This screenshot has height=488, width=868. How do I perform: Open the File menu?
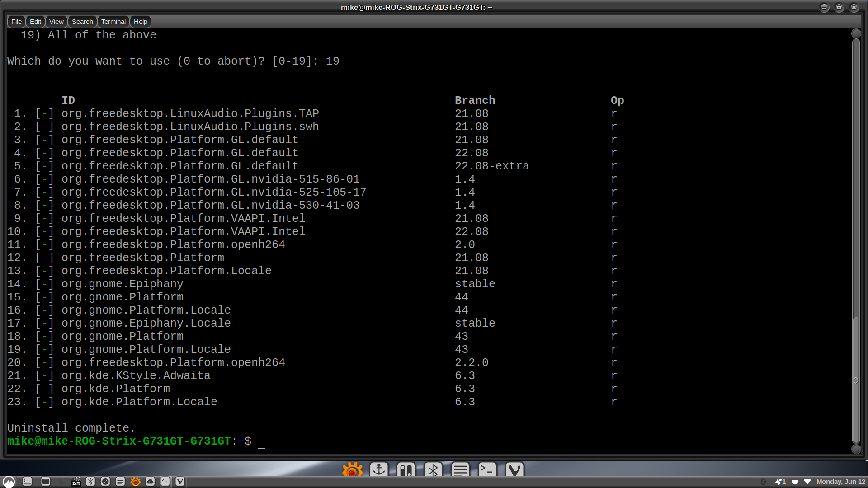coord(16,22)
